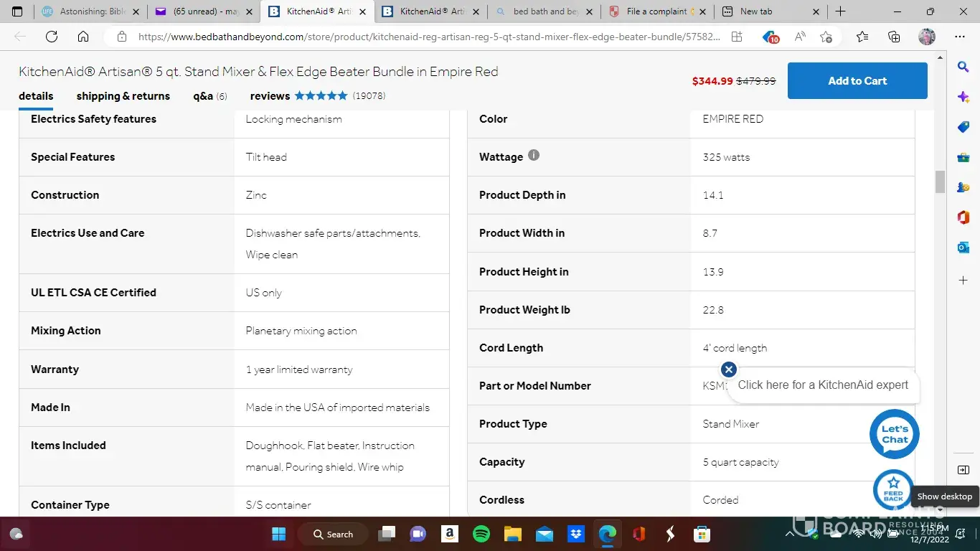Click the KitchenAid expert chat link
This screenshot has width=980, height=551.
823,385
